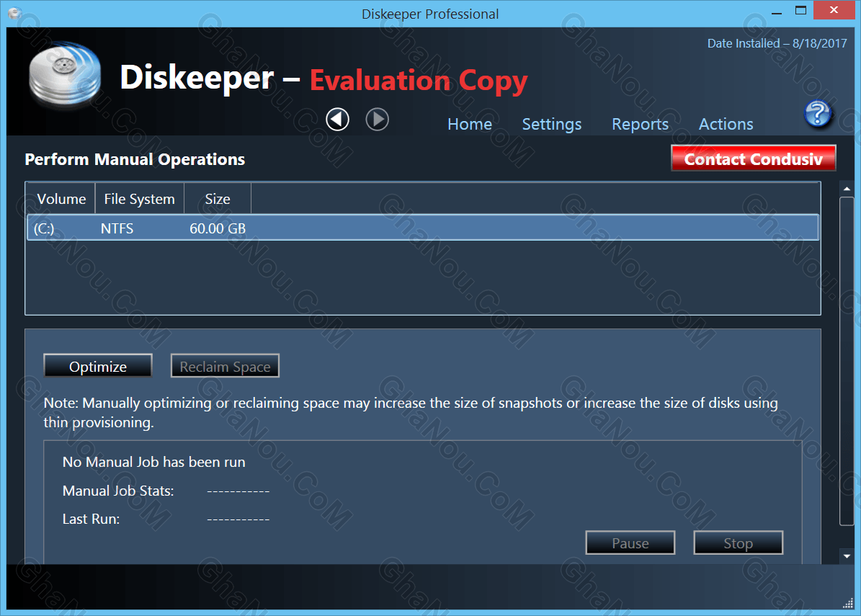Click the Manual Job Stats label
Screen dimensions: 861x616
click(x=118, y=490)
